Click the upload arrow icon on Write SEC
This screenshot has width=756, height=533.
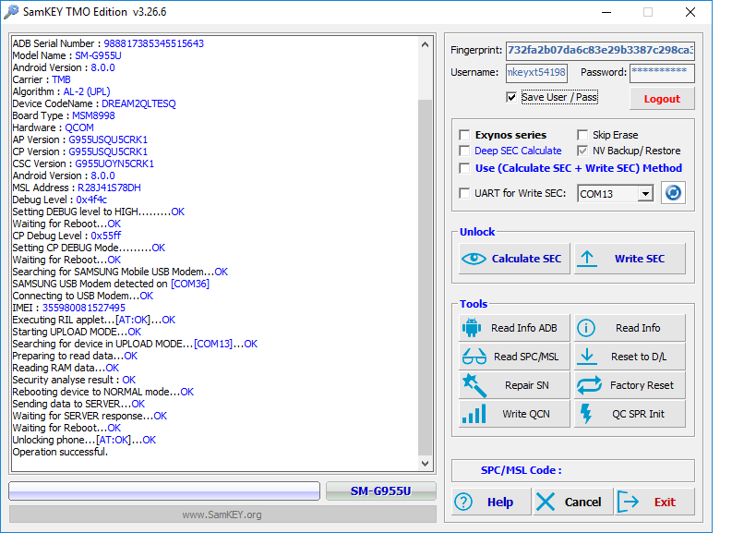coord(587,259)
